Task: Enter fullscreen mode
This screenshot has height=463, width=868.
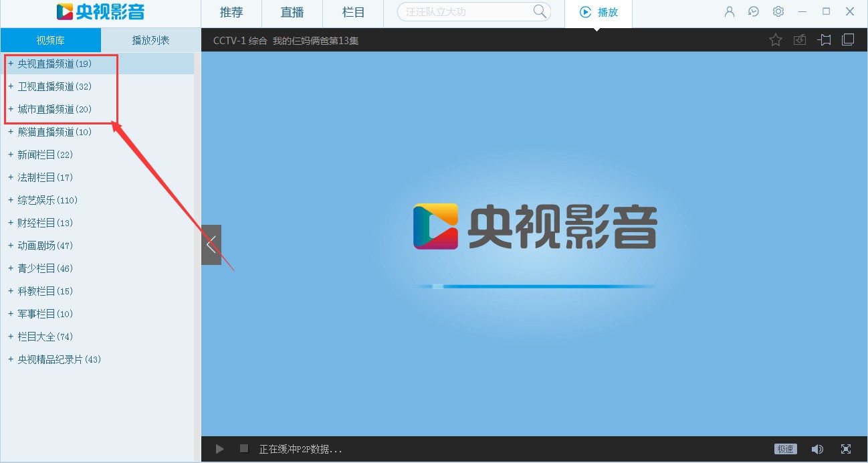Action: click(846, 449)
